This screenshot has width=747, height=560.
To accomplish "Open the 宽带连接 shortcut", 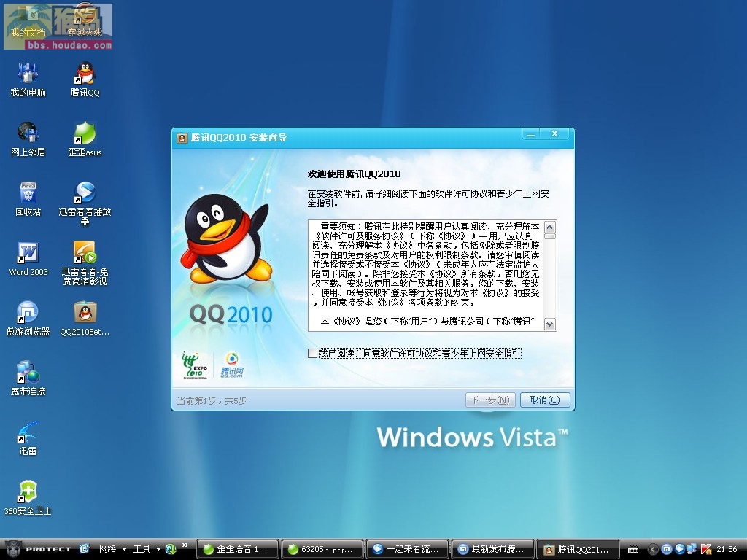I will tap(28, 378).
